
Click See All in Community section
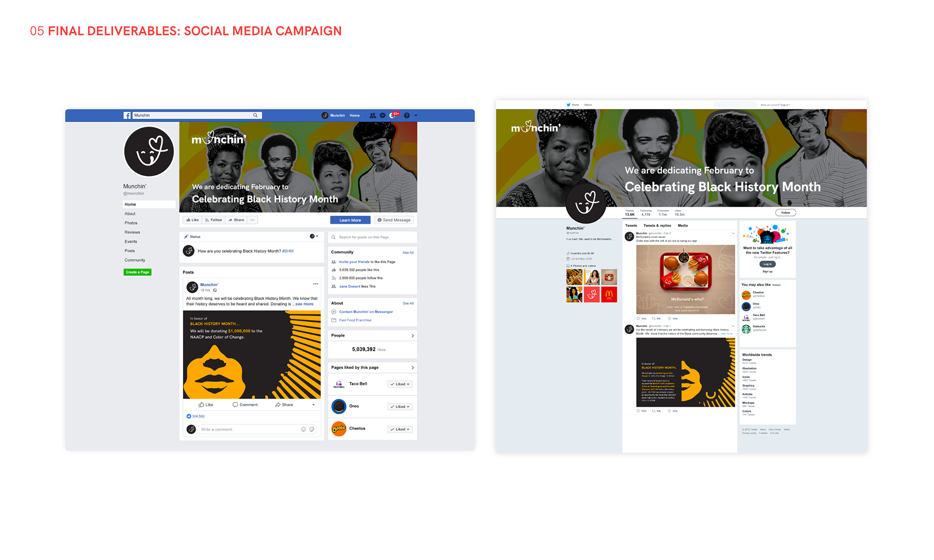(x=408, y=253)
